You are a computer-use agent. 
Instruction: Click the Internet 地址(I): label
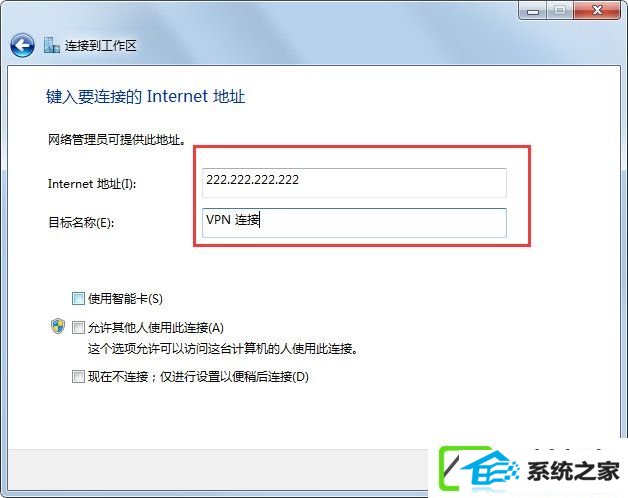(92, 184)
